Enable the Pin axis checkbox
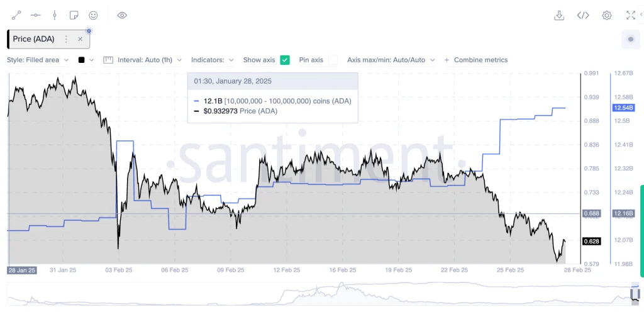This screenshot has width=644, height=312. coord(333,60)
